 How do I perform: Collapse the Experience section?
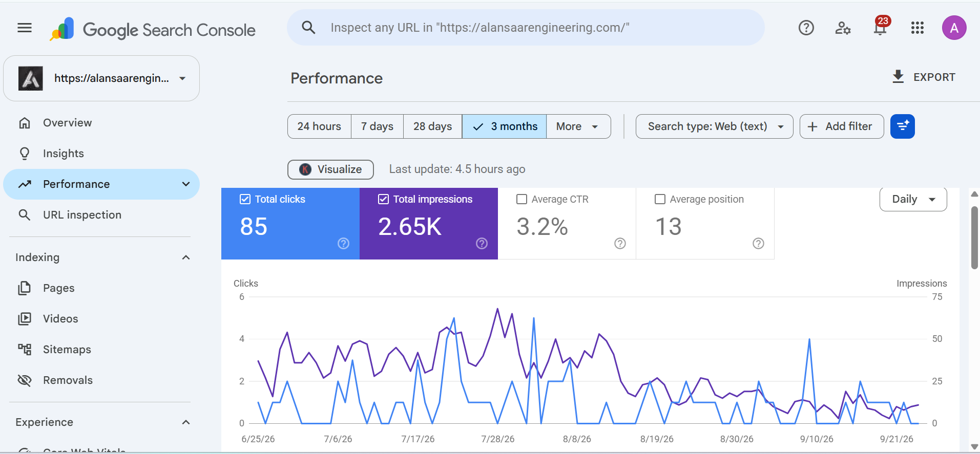click(186, 422)
